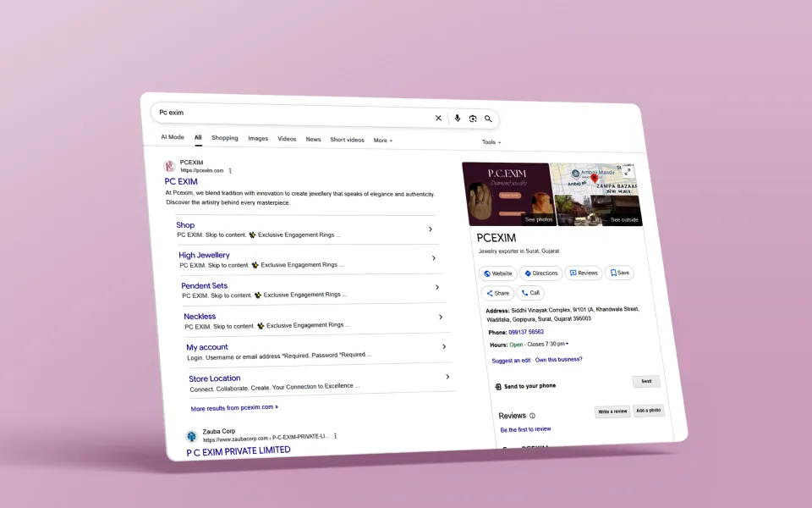The height and width of the screenshot is (508, 812).
Task: Click the chevron on High Jewellery row
Action: point(434,258)
